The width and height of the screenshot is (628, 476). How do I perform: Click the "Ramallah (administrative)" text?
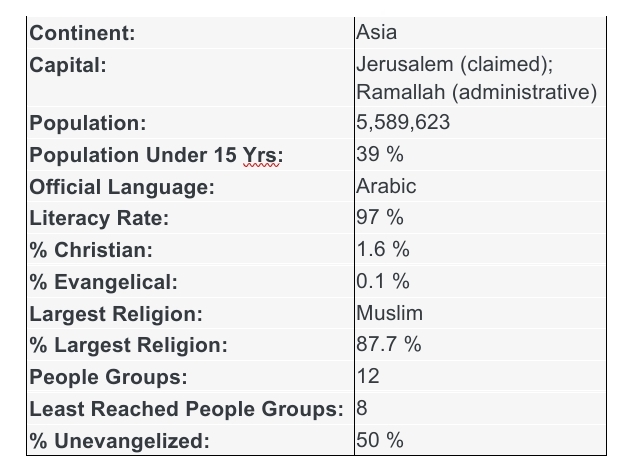point(476,93)
